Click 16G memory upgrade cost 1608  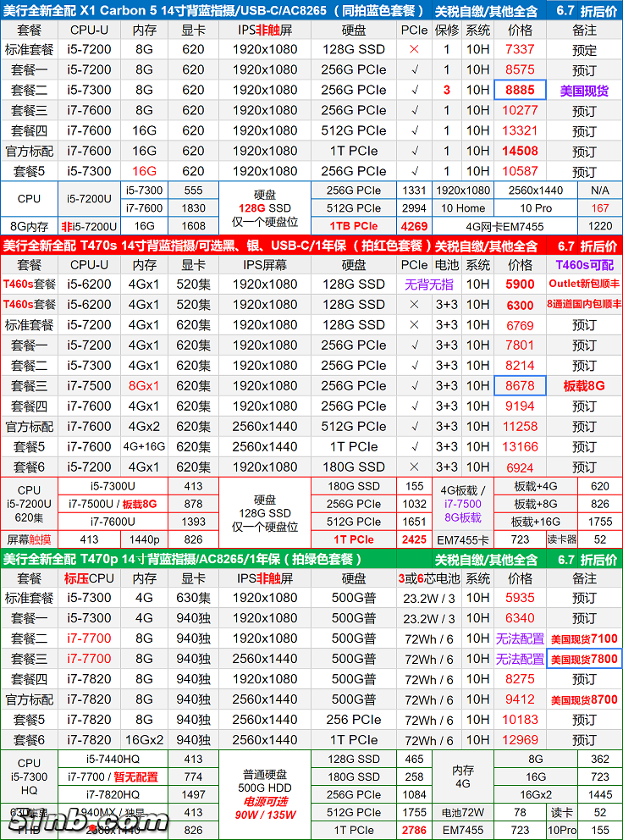(x=193, y=226)
